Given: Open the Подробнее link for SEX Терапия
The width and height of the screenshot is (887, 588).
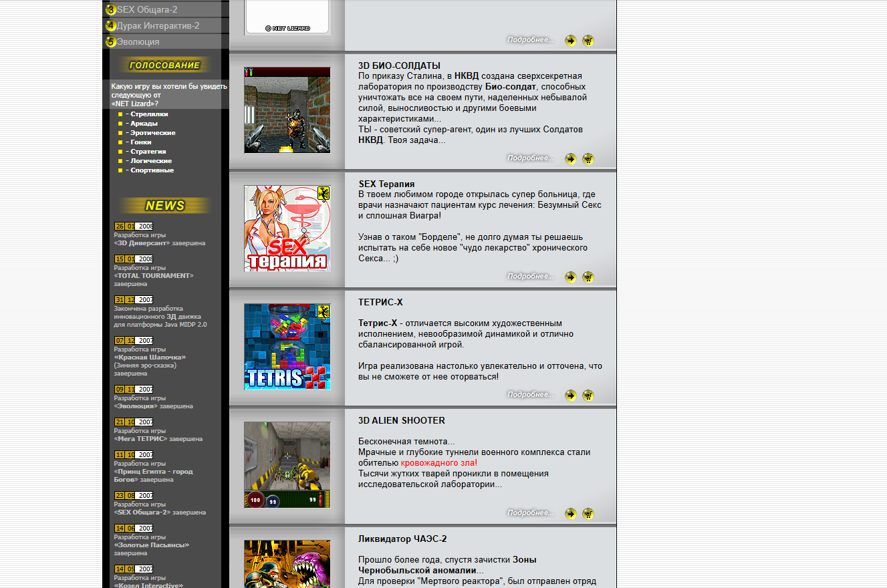Looking at the screenshot, I should pos(530,277).
